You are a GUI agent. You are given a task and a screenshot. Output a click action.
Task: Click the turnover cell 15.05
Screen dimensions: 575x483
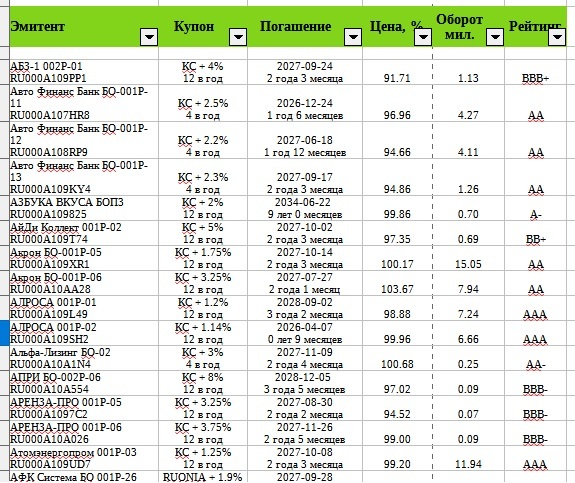click(x=468, y=258)
